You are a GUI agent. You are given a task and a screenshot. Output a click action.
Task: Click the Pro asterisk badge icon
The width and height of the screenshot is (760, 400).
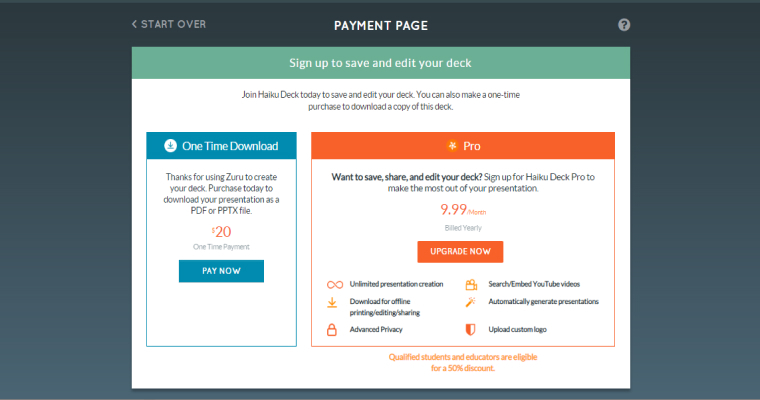[x=452, y=145]
